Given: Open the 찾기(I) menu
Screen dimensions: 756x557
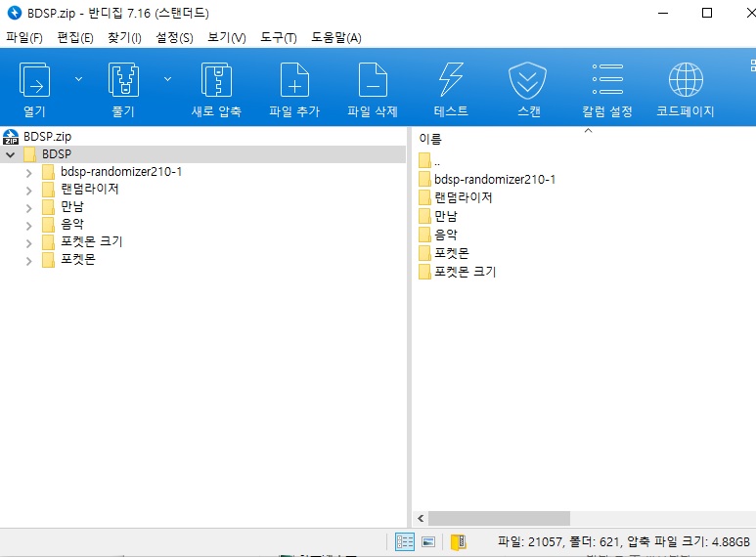Looking at the screenshot, I should pyautogui.click(x=124, y=37).
